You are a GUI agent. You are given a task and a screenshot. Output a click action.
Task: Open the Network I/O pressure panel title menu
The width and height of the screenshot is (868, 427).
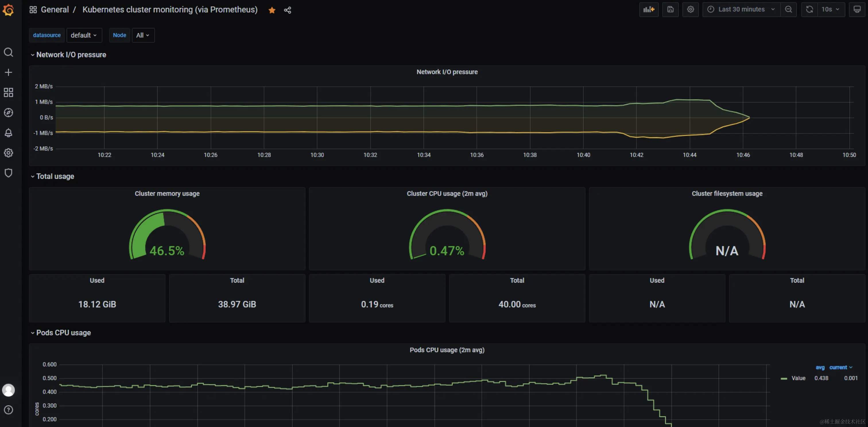[447, 72]
